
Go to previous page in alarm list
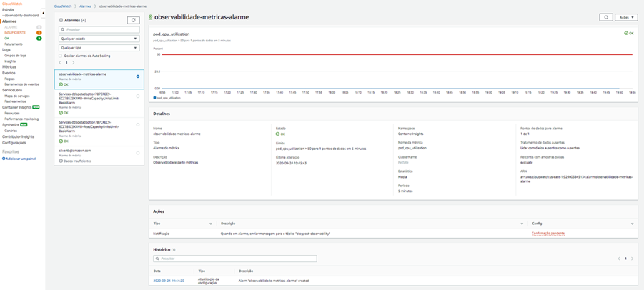pyautogui.click(x=60, y=63)
